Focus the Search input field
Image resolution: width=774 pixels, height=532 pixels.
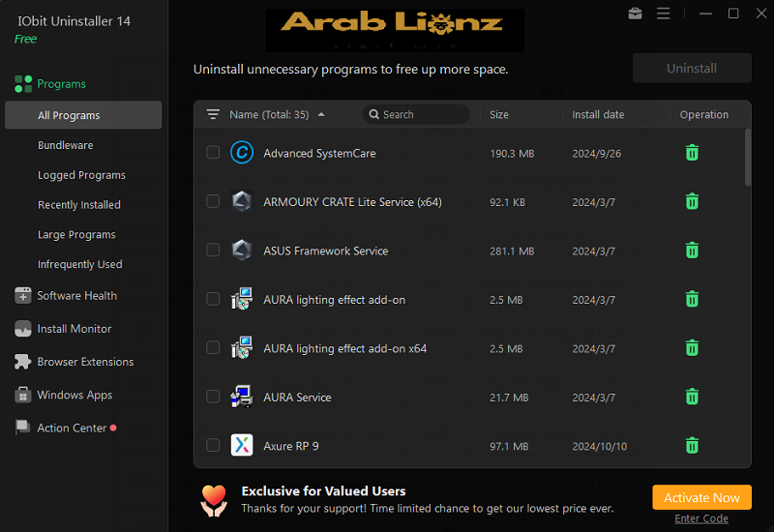coord(416,114)
